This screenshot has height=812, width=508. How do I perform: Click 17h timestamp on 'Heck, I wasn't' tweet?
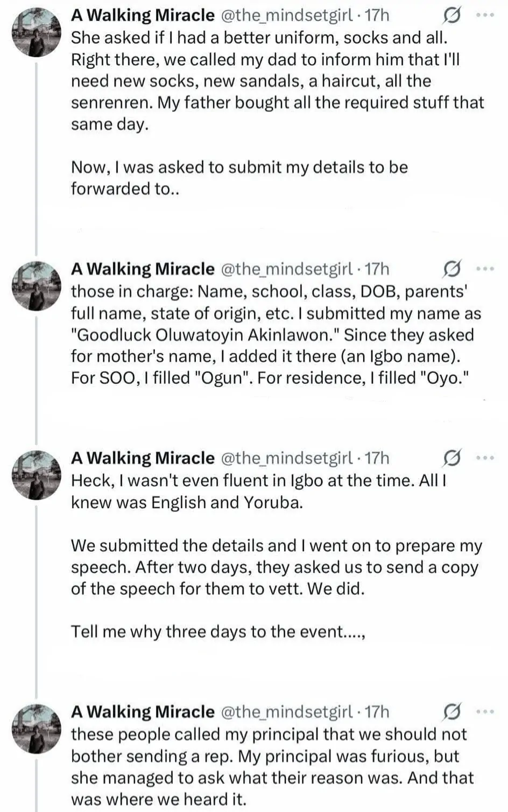click(x=376, y=458)
